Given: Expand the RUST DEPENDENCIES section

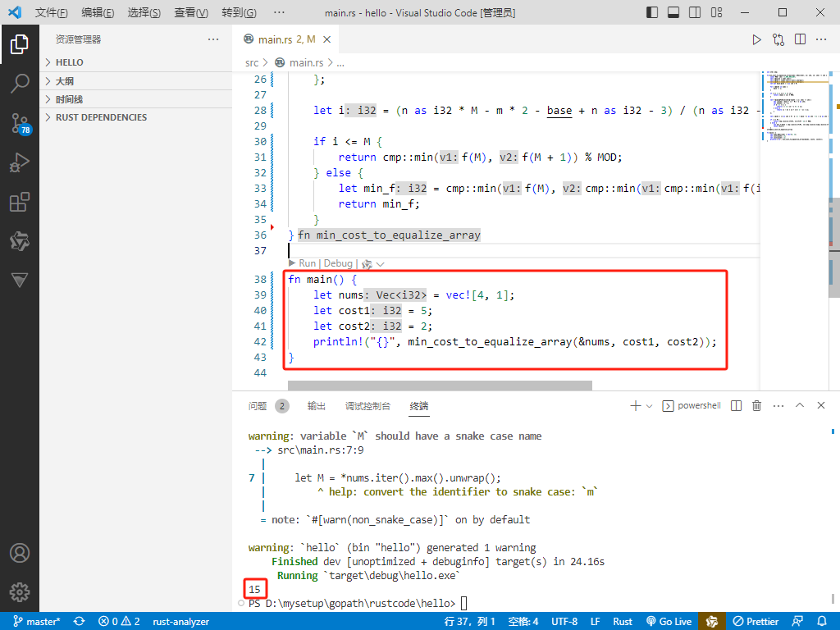Looking at the screenshot, I should 136,117.
